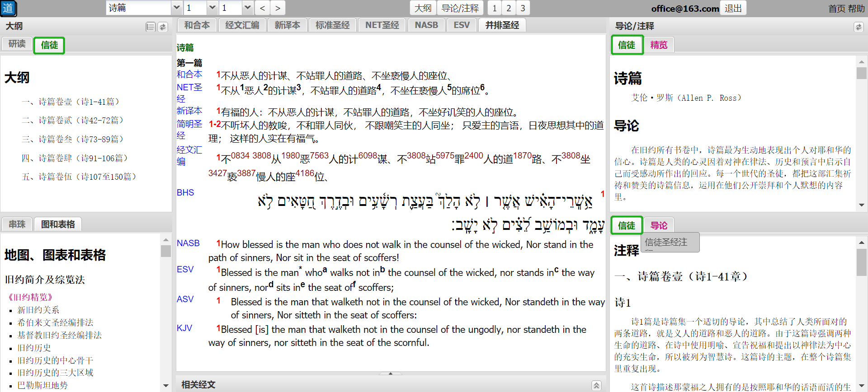The height and width of the screenshot is (392, 868).
Task: Switch to layout 2 in top bar
Action: click(x=509, y=8)
